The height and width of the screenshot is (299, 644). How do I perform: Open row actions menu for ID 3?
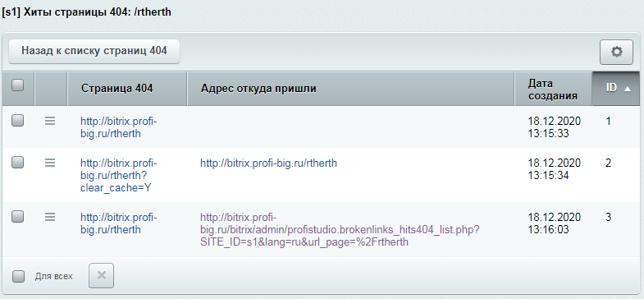click(50, 216)
